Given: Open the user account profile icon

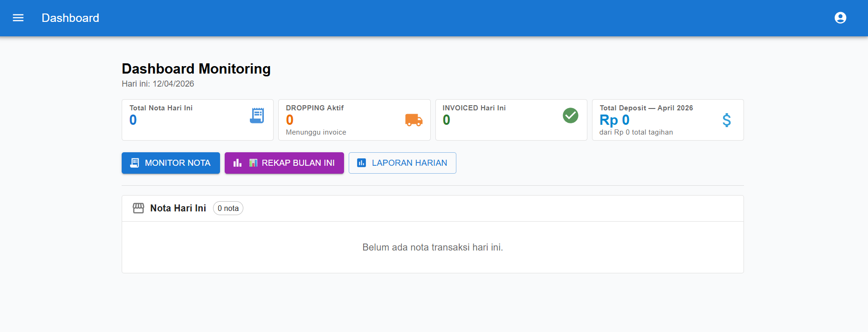Looking at the screenshot, I should pyautogui.click(x=840, y=18).
